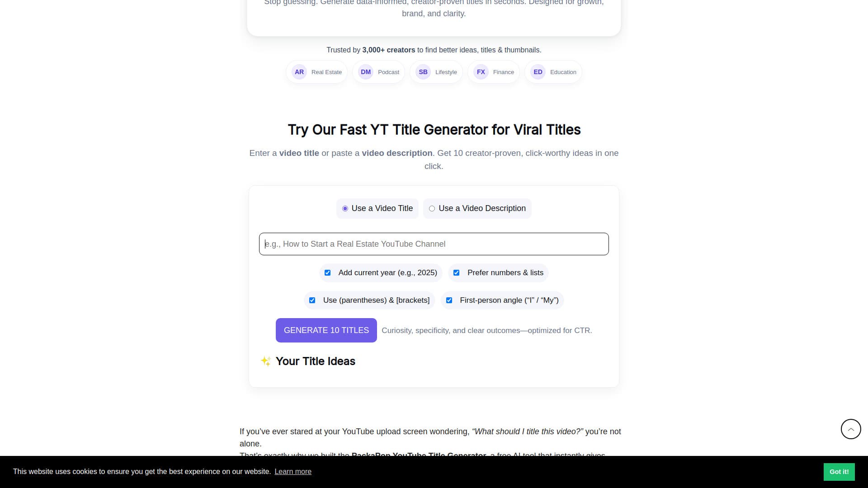
Task: Select the DM Podcast niche icon
Action: tap(365, 72)
